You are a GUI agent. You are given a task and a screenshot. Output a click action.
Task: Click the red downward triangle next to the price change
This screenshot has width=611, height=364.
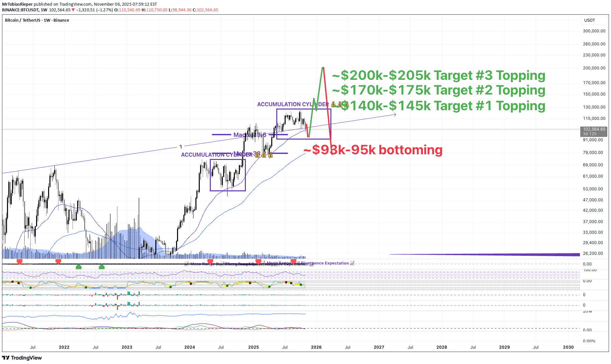click(x=72, y=10)
